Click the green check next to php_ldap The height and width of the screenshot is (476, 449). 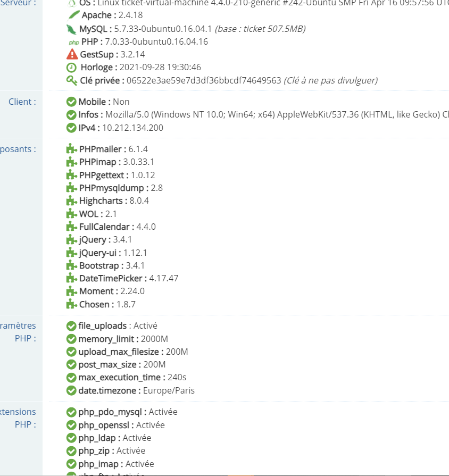71,438
